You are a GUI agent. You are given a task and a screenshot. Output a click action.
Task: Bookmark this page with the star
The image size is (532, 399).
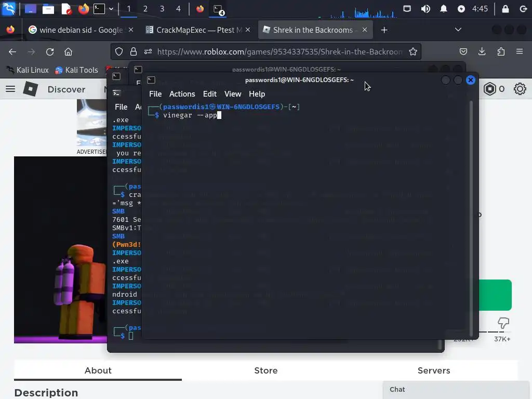coord(413,51)
